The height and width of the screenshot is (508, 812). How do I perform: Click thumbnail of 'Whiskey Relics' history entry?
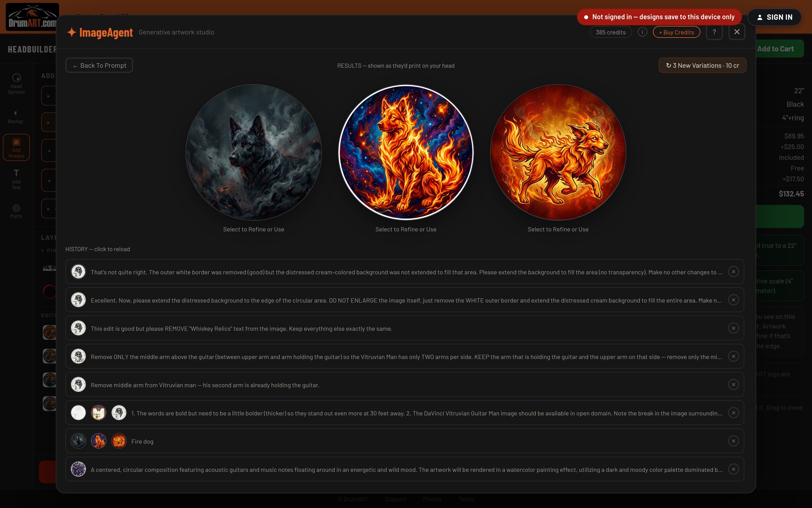point(78,328)
